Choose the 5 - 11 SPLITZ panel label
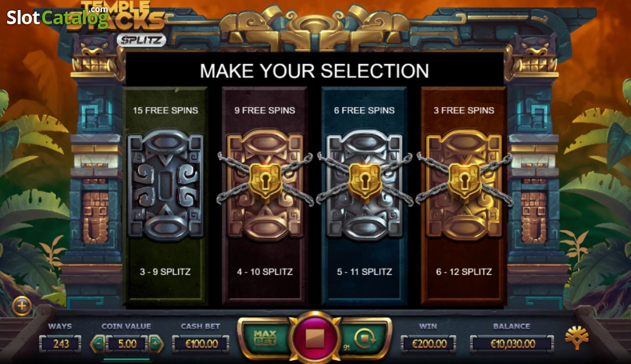The height and width of the screenshot is (364, 631). point(365,272)
